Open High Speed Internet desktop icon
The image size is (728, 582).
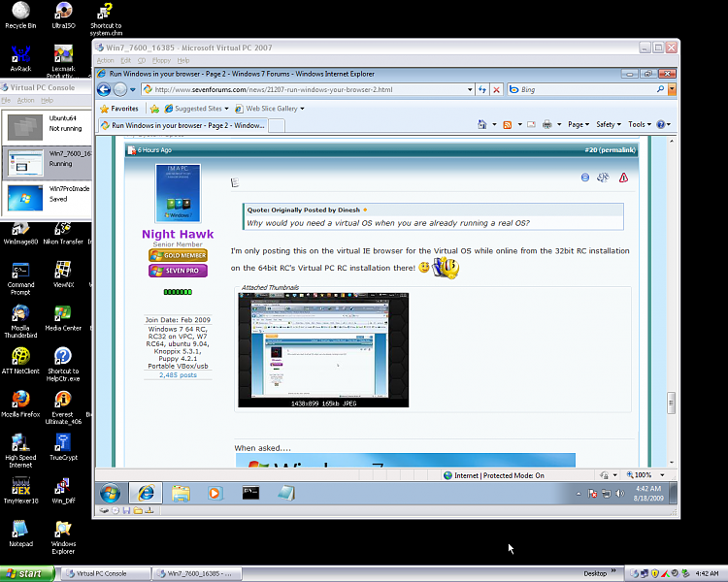coord(20,450)
